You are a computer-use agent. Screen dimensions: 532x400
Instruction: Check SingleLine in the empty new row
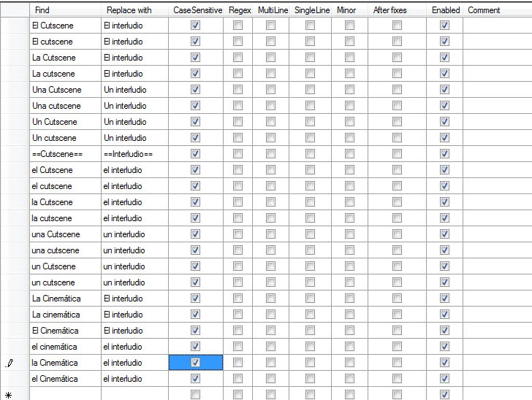click(310, 395)
